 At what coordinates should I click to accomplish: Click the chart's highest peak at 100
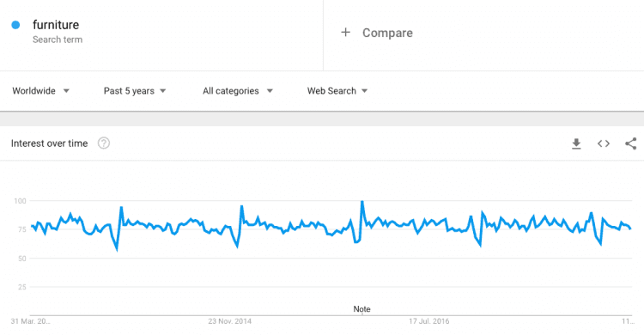point(362,201)
